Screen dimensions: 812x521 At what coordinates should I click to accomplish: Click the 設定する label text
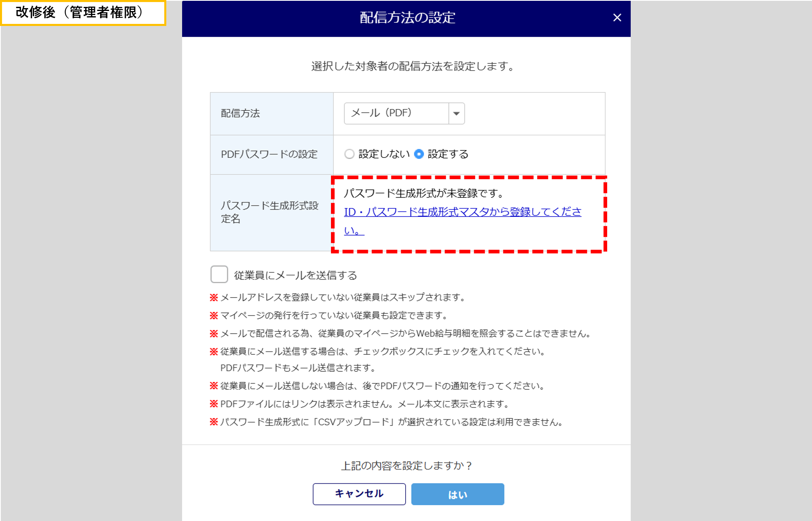448,154
